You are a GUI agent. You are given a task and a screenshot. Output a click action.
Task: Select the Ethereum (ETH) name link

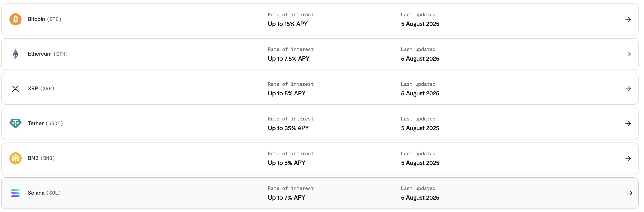point(48,54)
